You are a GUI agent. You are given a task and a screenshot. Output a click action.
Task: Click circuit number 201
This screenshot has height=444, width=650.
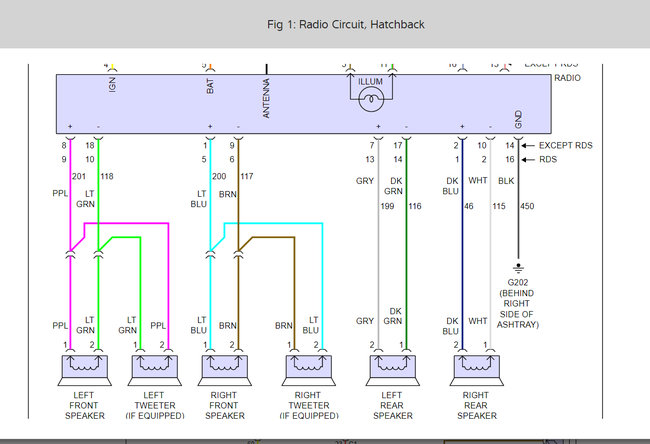pos(79,177)
